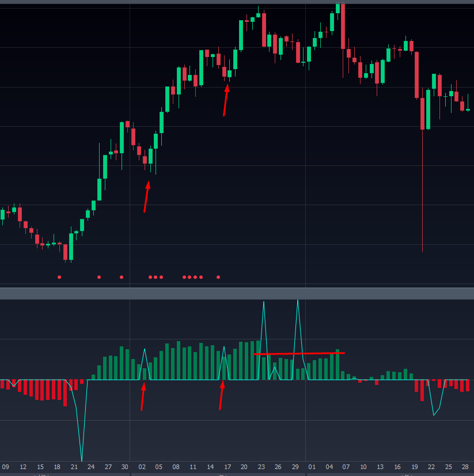
Task: Click the rightmost red arrow in the lower indicator panel
Action: tap(222, 395)
